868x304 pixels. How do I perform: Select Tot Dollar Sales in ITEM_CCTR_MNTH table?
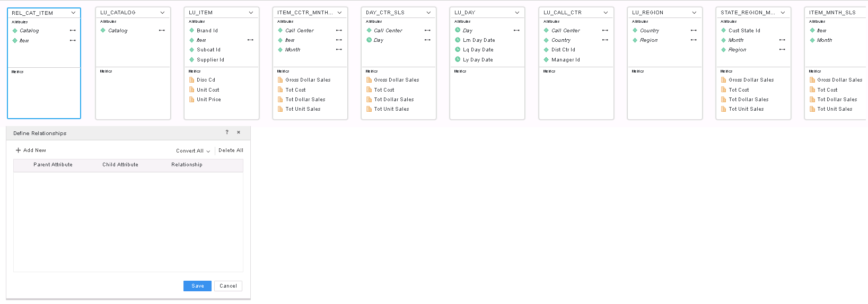[305, 100]
